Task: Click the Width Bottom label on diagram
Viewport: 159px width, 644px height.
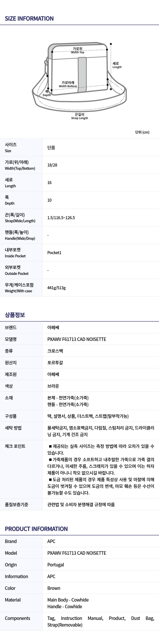Action: coord(68,84)
